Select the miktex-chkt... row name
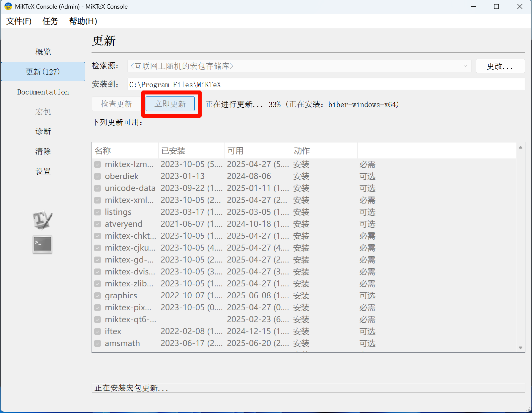Screen dimensions: 532x413 130,236
